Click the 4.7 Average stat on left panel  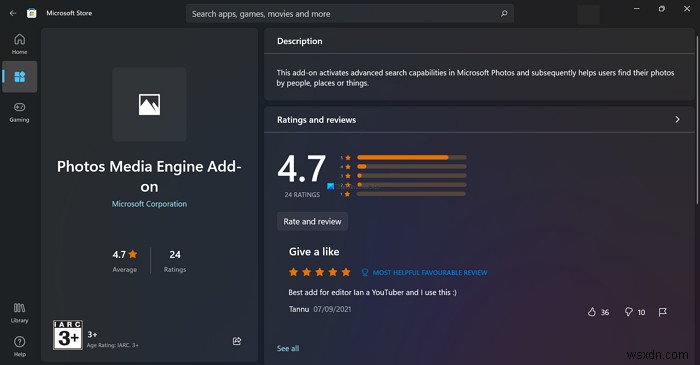125,260
